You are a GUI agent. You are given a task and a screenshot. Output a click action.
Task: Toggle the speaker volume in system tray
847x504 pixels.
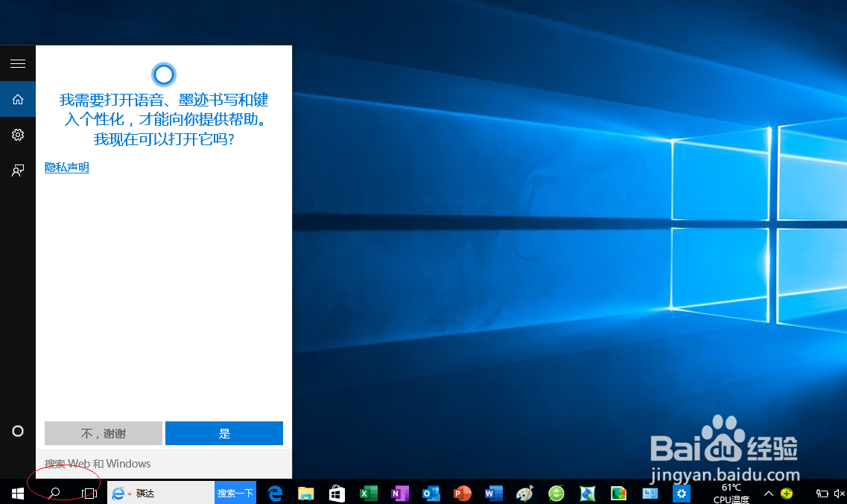click(840, 493)
